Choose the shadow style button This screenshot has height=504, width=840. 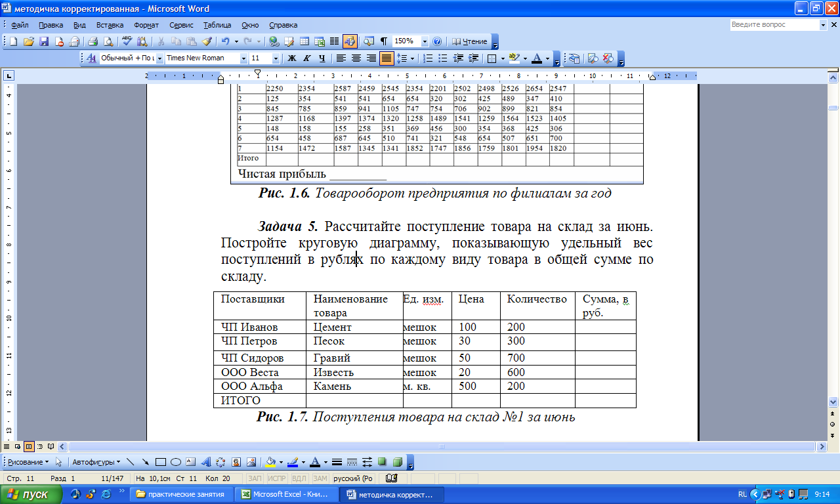pyautogui.click(x=383, y=461)
